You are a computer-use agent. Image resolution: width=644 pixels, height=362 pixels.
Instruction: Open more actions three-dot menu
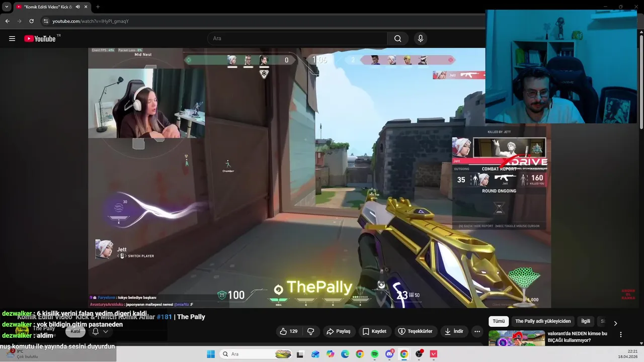pyautogui.click(x=477, y=331)
